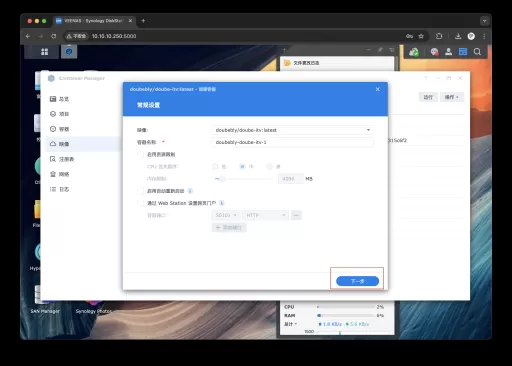The image size is (512, 366).
Task: Open browser tab search dropdown arrow
Action: point(484,21)
